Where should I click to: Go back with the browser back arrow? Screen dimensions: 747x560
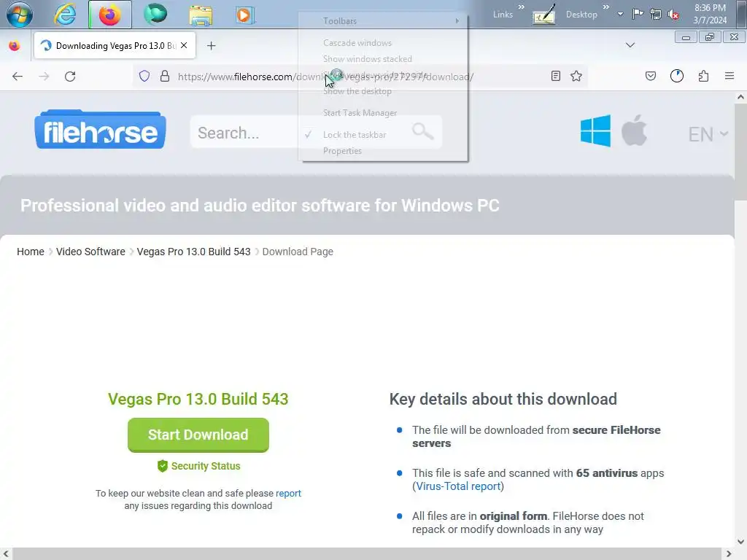[x=18, y=76]
